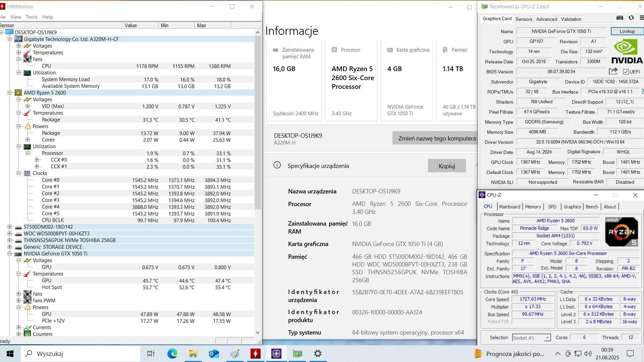Expand the ST500DM002-1BD142 drive node
The height and width of the screenshot is (362, 644).
tap(10, 227)
